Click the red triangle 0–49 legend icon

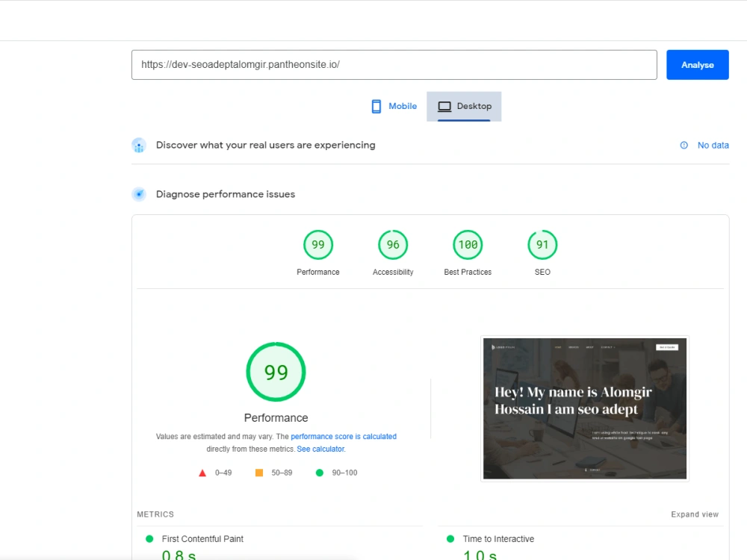pyautogui.click(x=202, y=473)
